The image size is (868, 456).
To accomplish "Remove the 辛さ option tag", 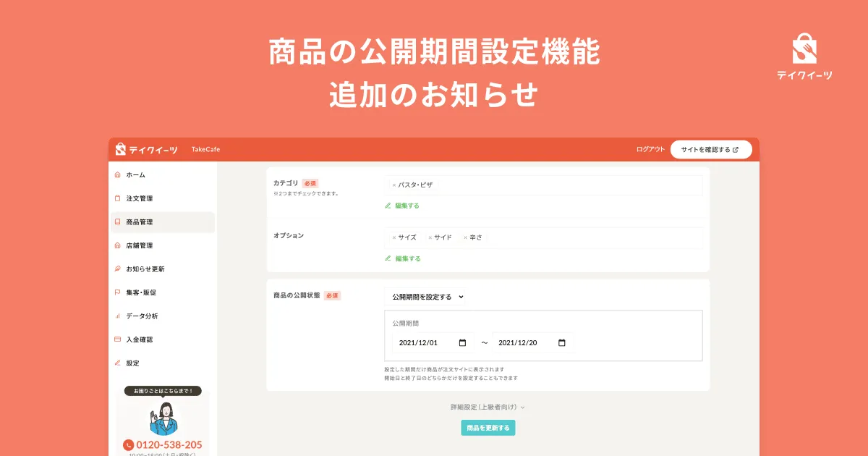I will [465, 237].
